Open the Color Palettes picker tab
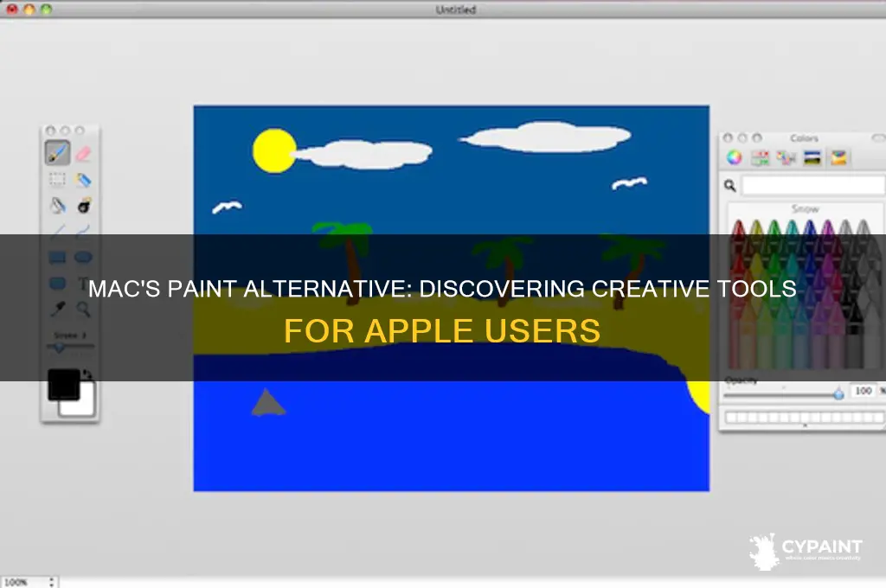 coord(786,157)
